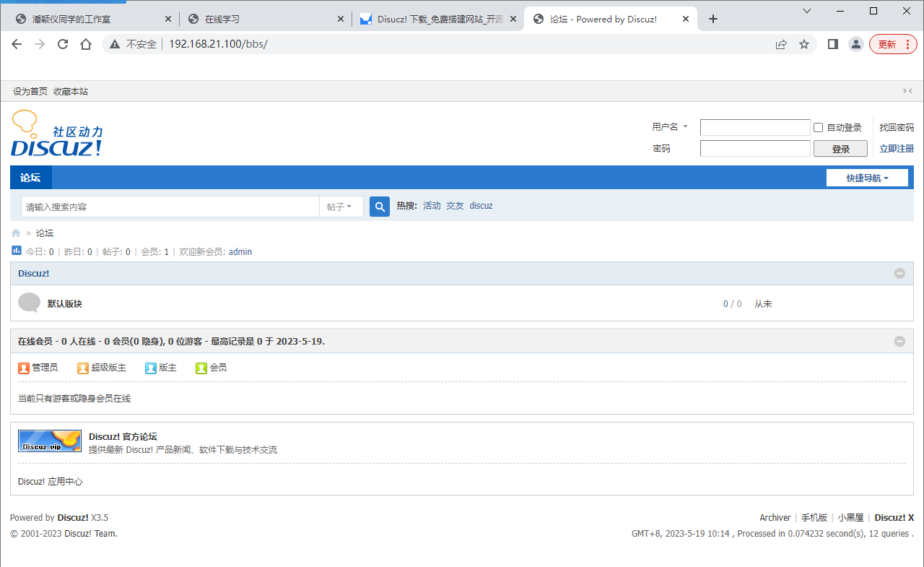Reload the current page

(63, 44)
